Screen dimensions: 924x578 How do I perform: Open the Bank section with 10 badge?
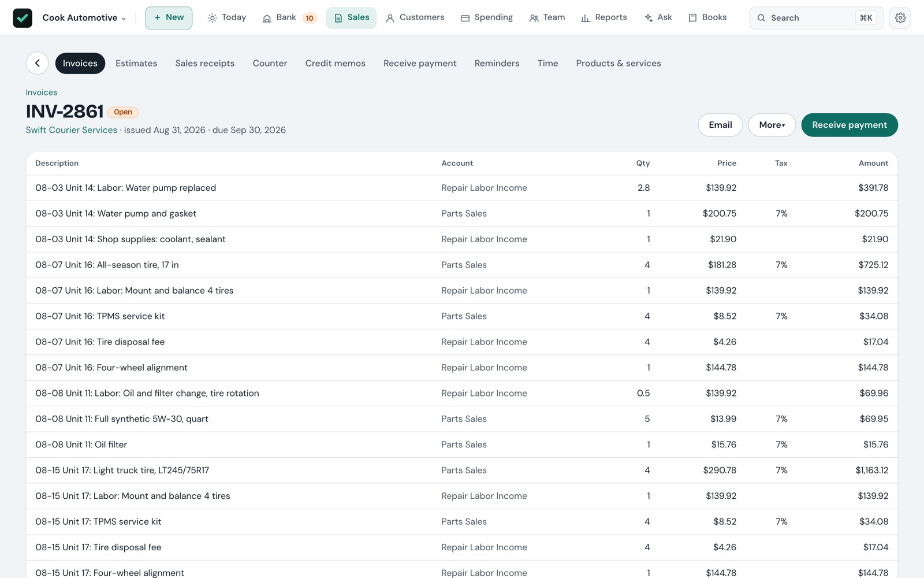pos(290,18)
